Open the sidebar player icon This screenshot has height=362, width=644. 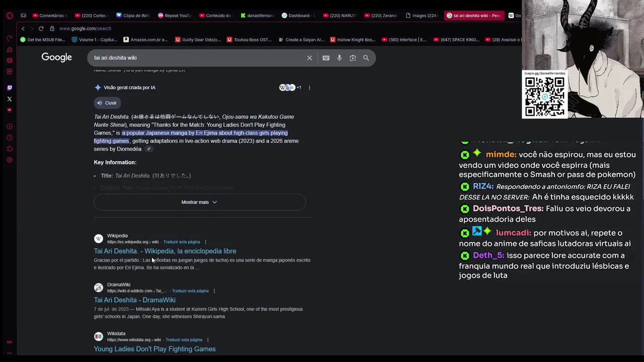tap(9, 127)
